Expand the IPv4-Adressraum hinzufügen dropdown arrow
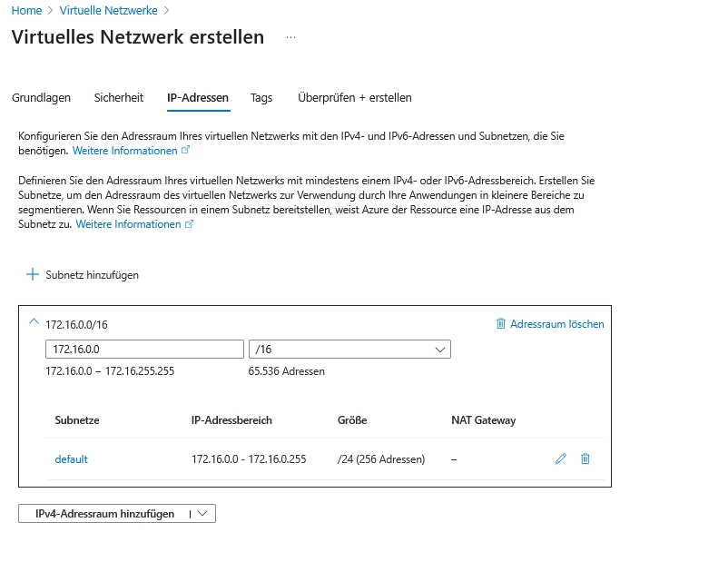The image size is (728, 562). [x=202, y=514]
